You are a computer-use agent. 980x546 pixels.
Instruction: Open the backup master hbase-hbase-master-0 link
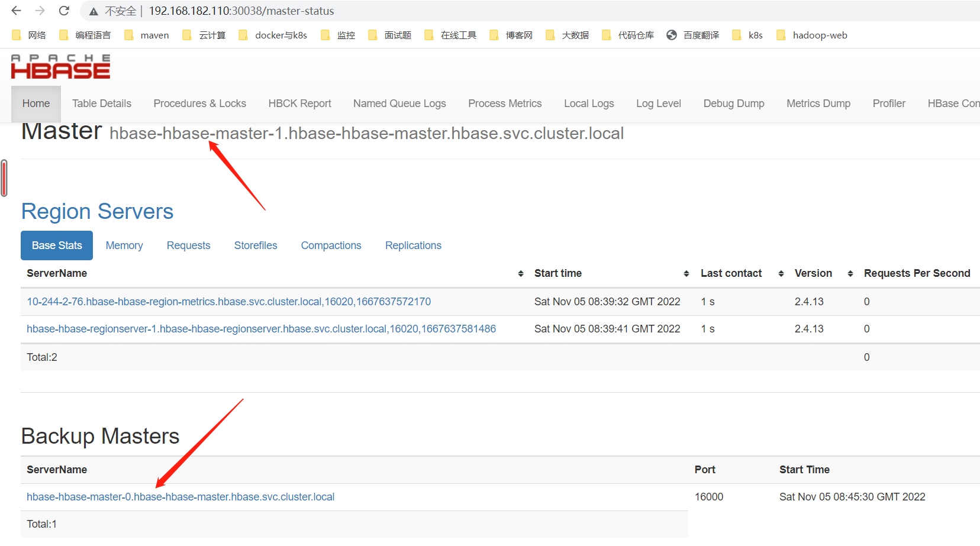click(180, 497)
